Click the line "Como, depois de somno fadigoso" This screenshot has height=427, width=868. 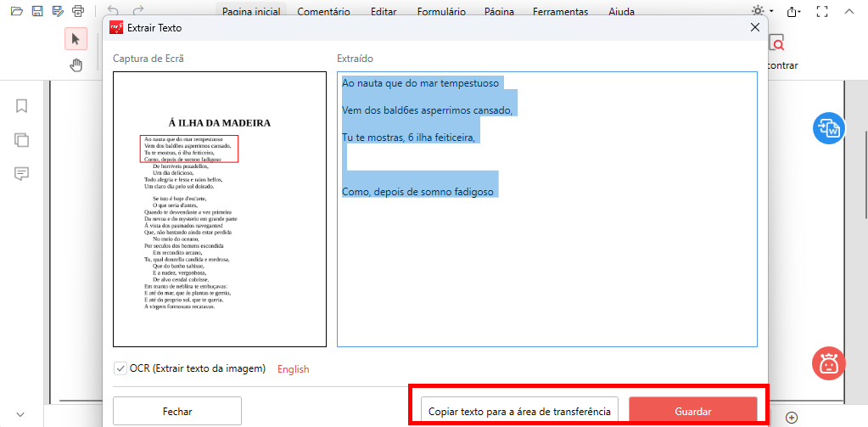(417, 192)
